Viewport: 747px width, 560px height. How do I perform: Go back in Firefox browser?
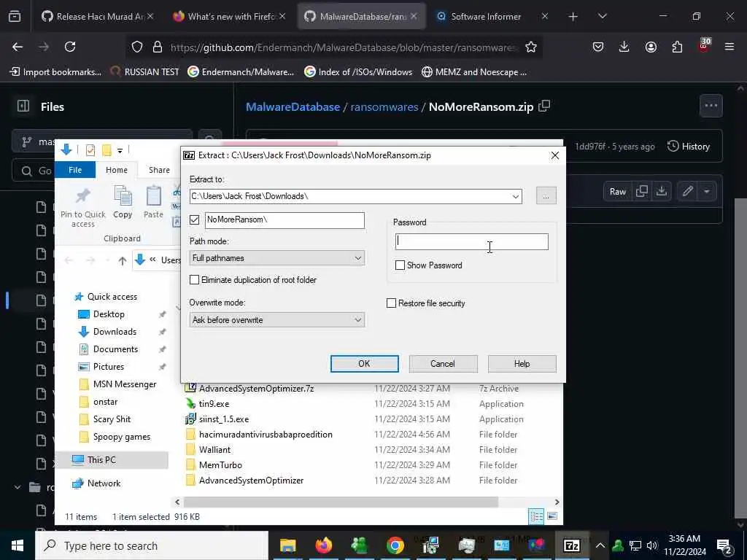point(18,47)
